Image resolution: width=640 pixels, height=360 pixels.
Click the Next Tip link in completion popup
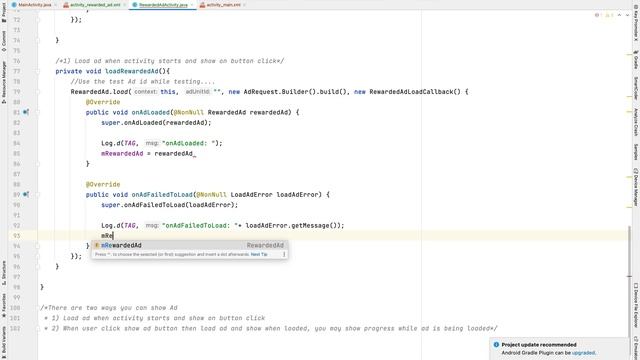tap(259, 254)
